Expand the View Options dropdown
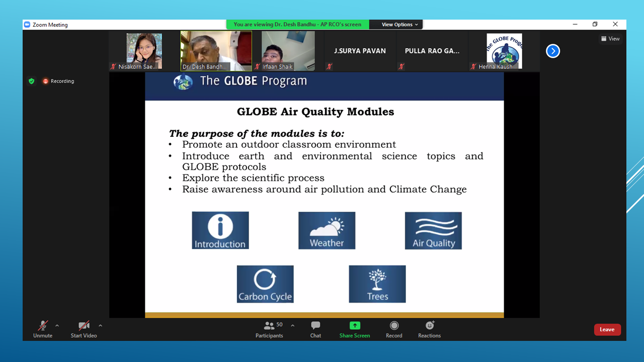 coord(399,25)
